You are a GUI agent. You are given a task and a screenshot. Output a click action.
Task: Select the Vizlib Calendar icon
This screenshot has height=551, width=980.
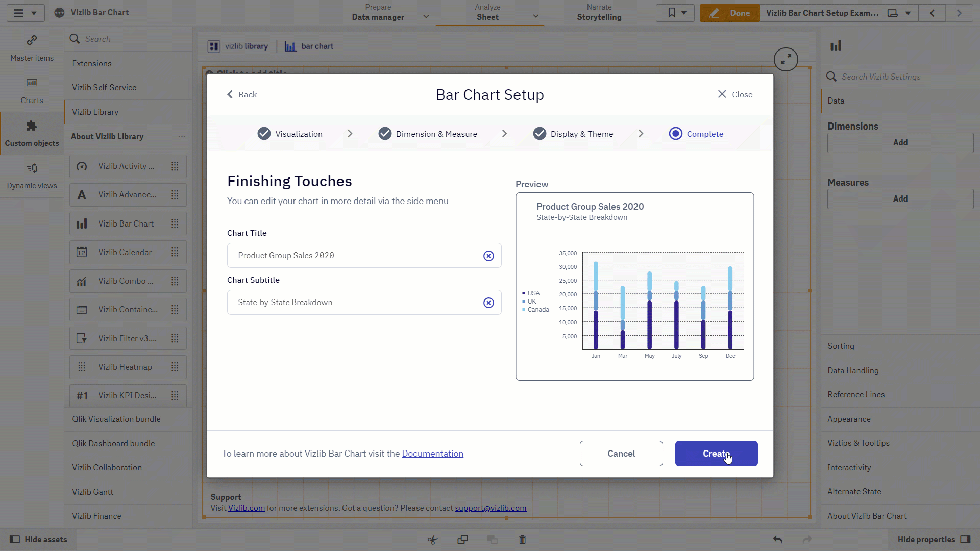coord(82,252)
